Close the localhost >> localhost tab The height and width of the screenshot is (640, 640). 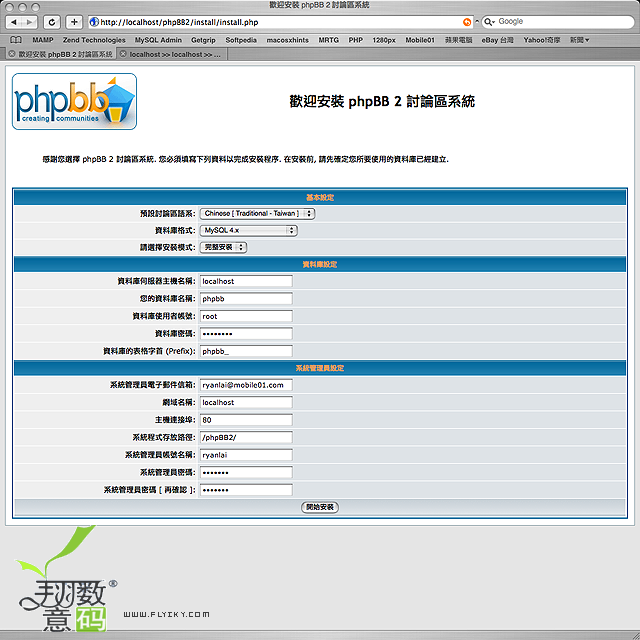coord(123,54)
